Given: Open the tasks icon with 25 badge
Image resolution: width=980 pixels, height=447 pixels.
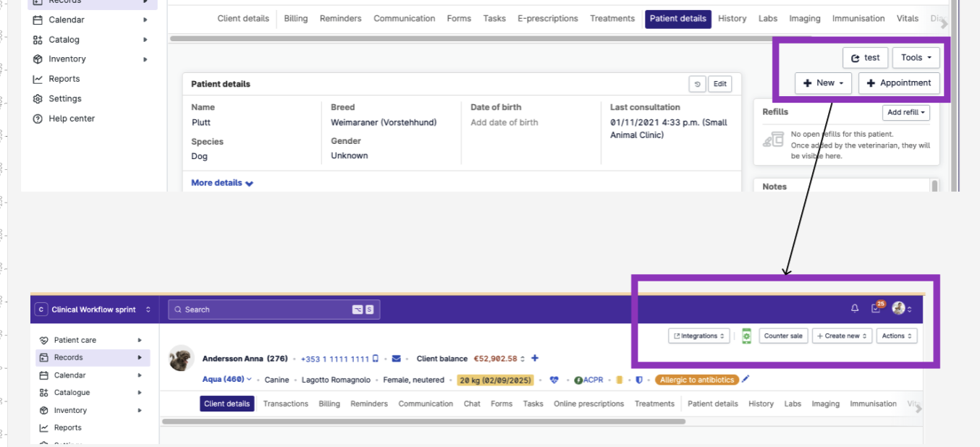Looking at the screenshot, I should point(876,309).
